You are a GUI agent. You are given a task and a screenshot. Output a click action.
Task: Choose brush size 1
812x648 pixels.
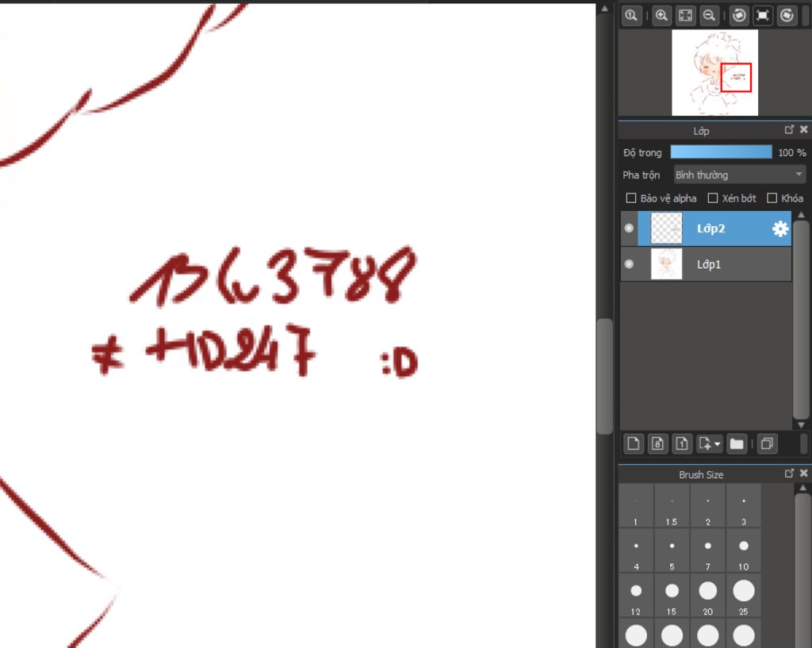636,506
